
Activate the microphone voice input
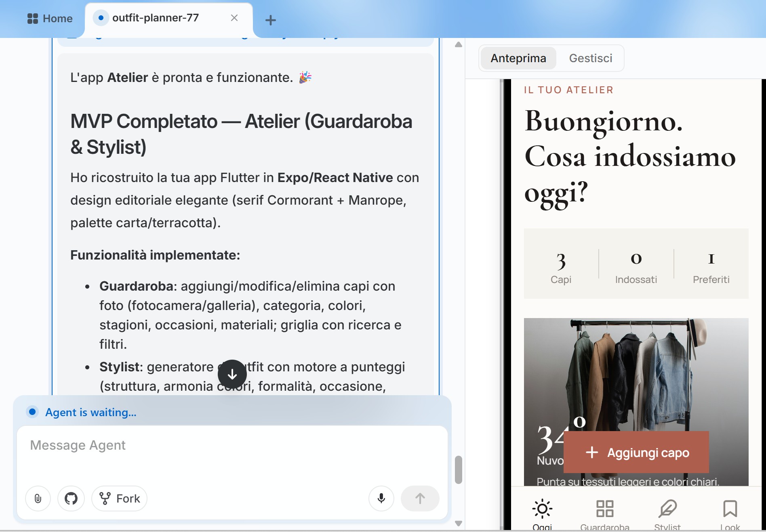[381, 498]
